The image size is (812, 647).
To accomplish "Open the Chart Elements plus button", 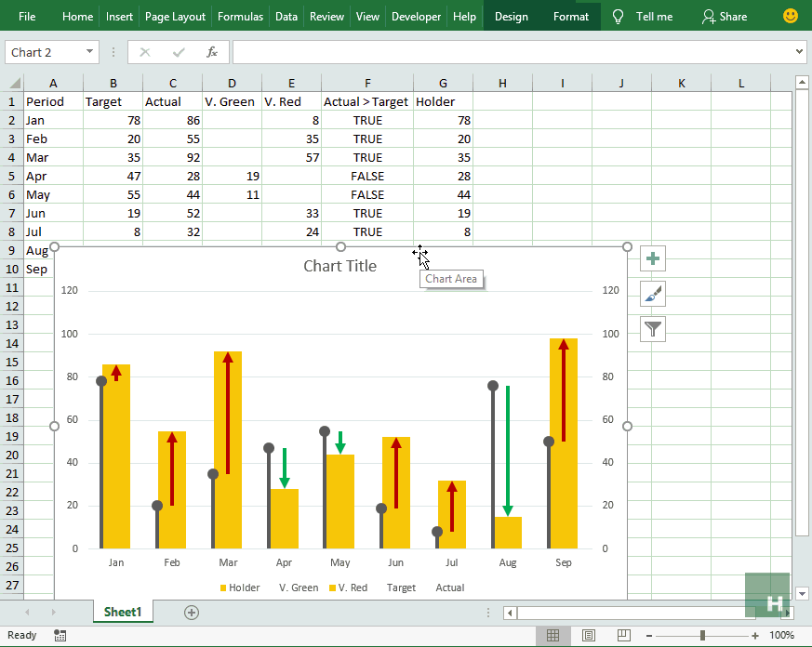I will (653, 258).
